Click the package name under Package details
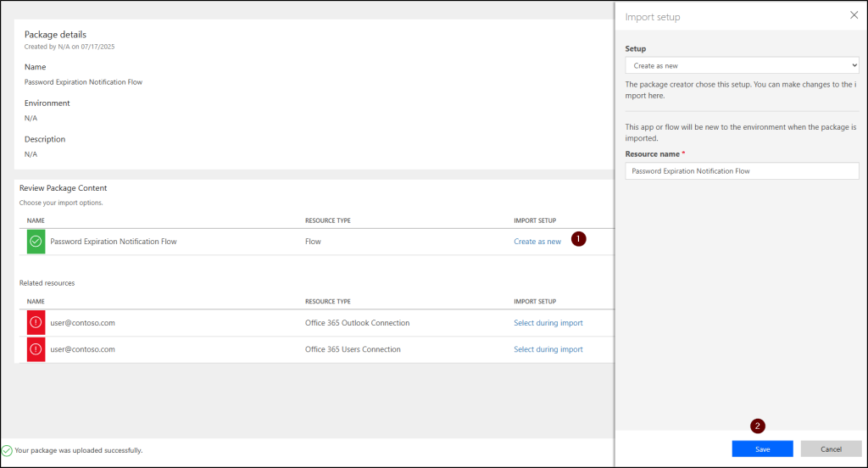Image resolution: width=868 pixels, height=468 pixels. tap(83, 82)
